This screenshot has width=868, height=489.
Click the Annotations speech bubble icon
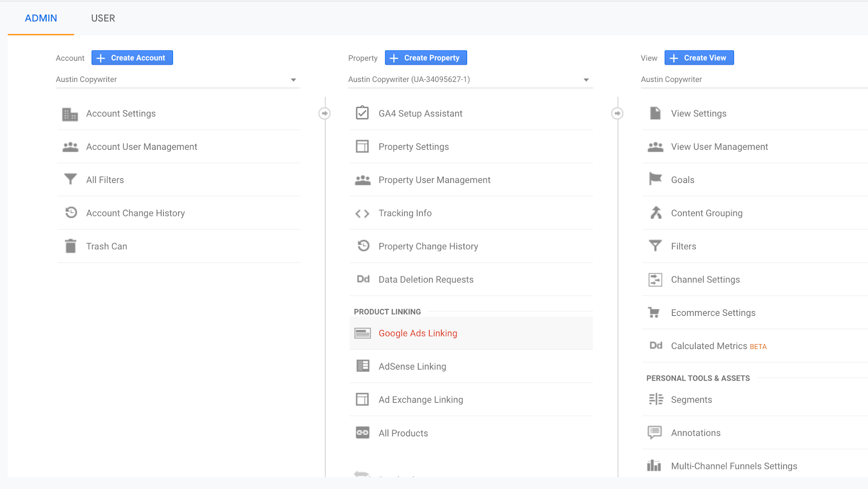point(655,433)
